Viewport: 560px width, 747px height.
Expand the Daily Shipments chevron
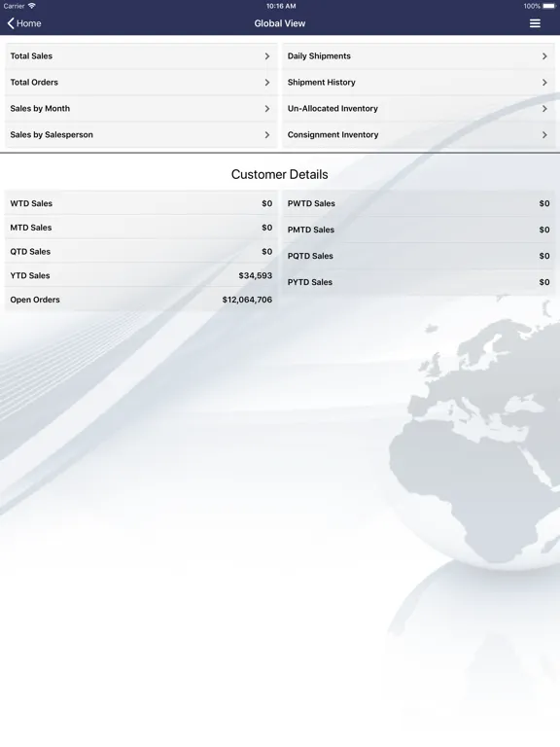pos(544,56)
